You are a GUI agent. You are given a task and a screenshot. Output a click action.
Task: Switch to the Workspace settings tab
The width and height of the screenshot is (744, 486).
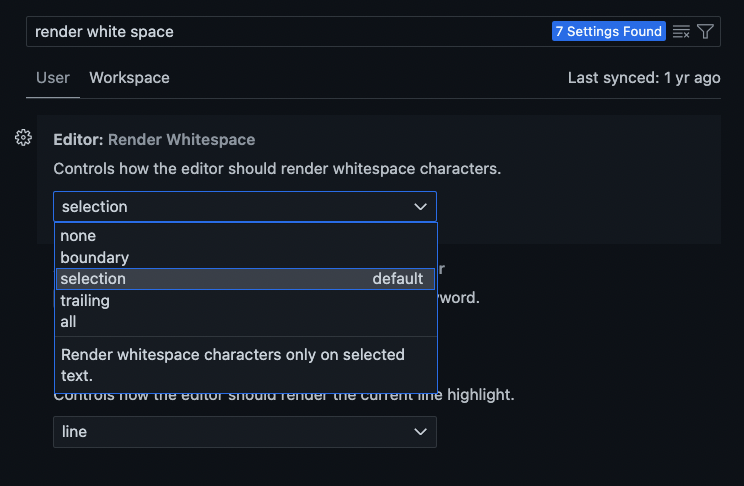(x=129, y=77)
